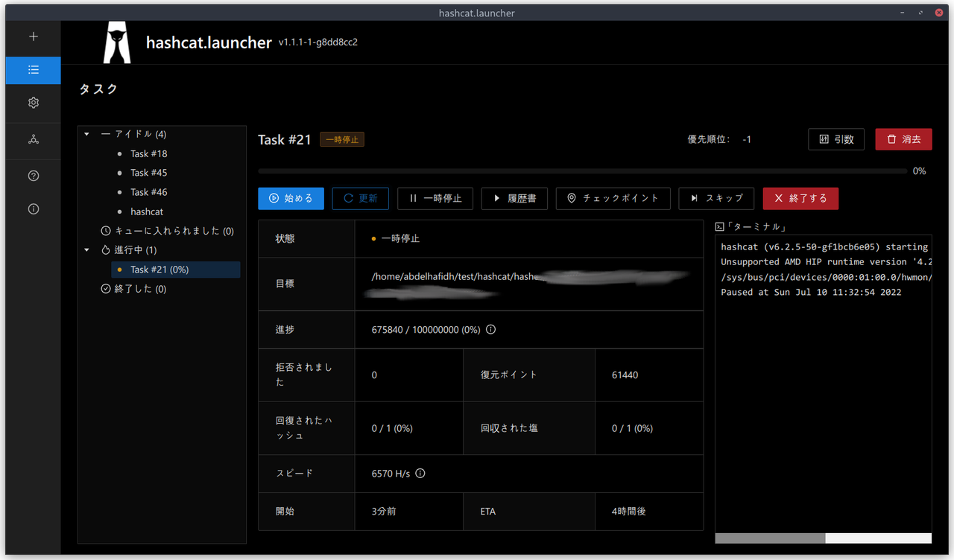Click the target file path text
This screenshot has height=560, width=954.
click(x=454, y=276)
